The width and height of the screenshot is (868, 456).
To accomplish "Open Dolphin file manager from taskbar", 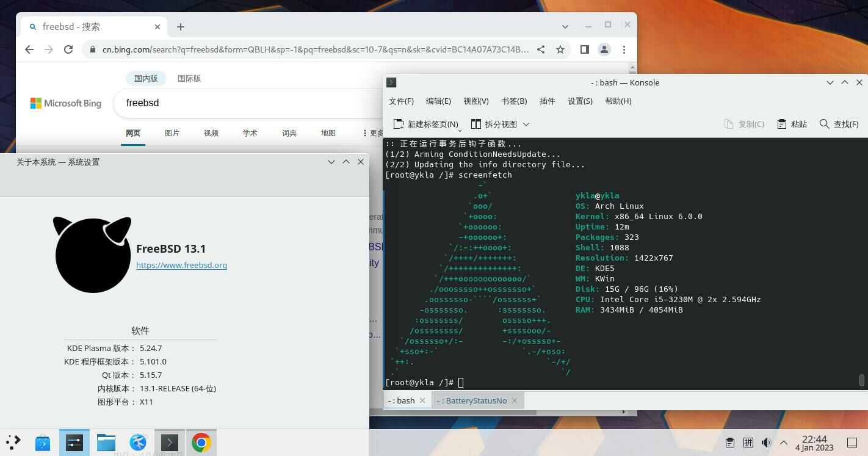I will click(106, 443).
